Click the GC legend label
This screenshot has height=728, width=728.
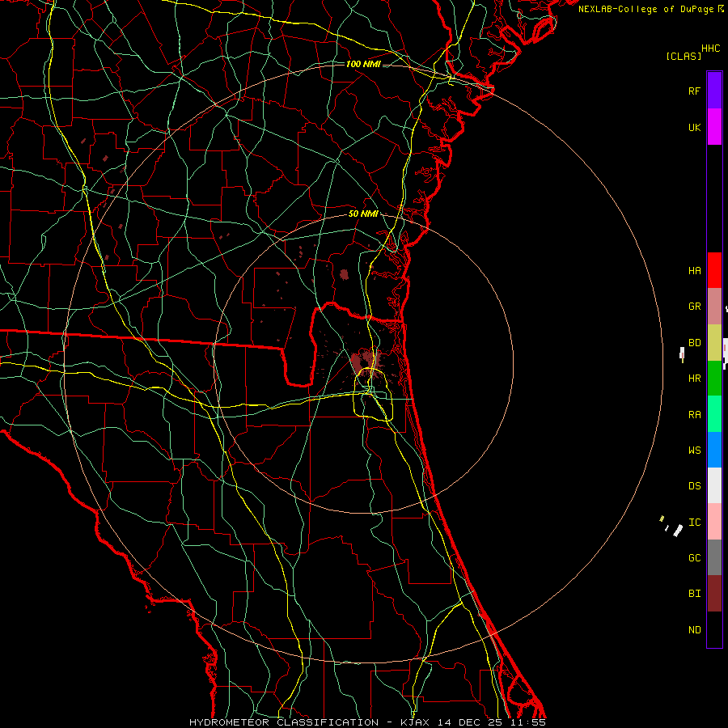click(x=694, y=558)
